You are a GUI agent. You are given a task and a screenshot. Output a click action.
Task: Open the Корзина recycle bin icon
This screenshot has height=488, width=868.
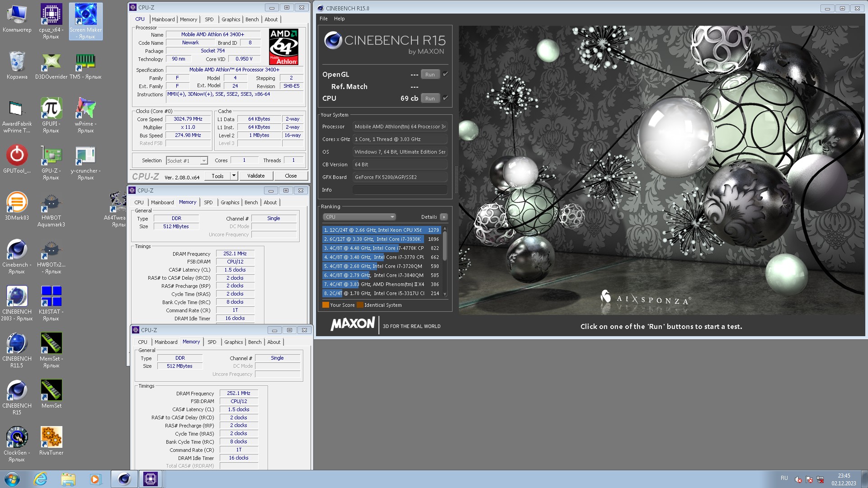tap(17, 66)
